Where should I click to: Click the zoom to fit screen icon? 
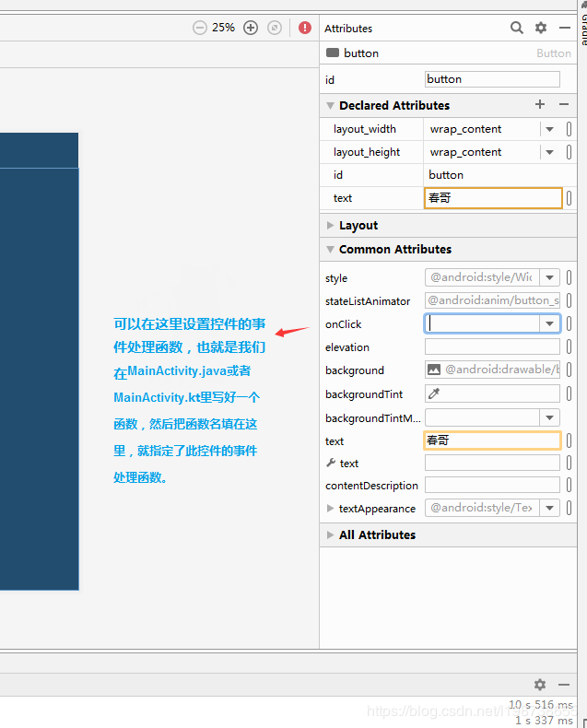coord(275,28)
